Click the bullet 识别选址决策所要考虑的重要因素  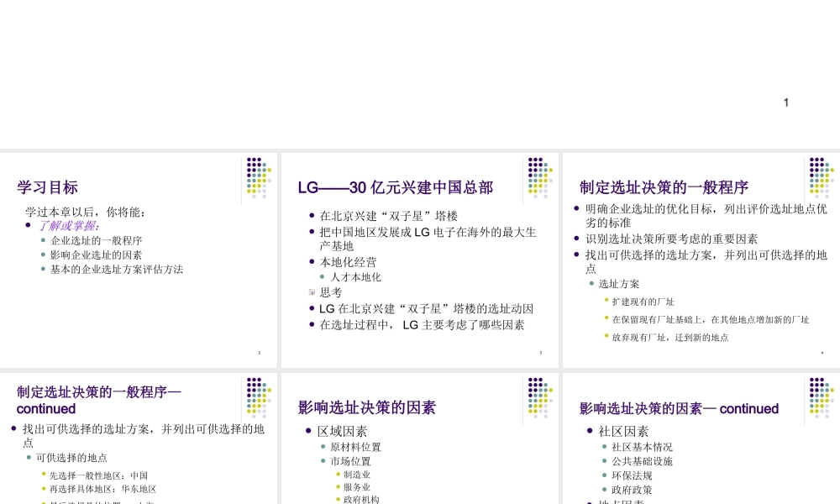tap(671, 239)
